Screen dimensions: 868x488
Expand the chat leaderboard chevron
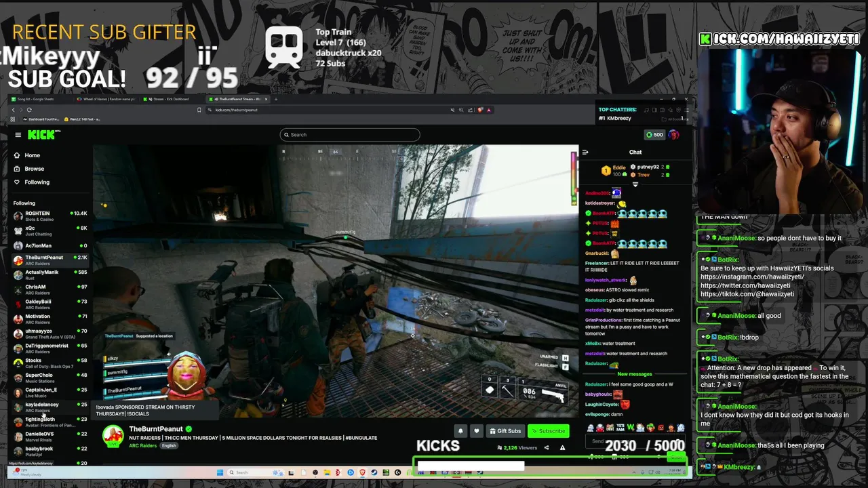pyautogui.click(x=635, y=184)
